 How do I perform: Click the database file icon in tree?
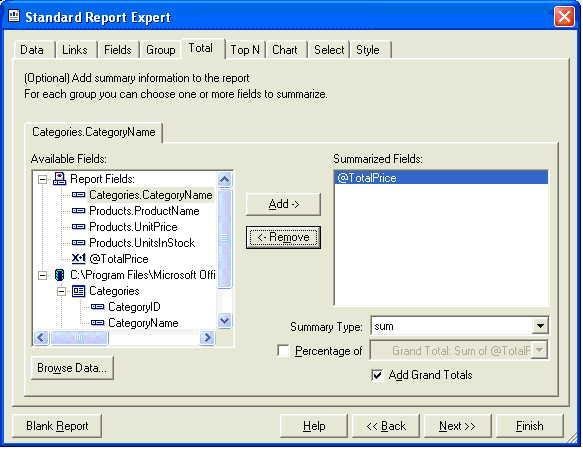point(59,275)
